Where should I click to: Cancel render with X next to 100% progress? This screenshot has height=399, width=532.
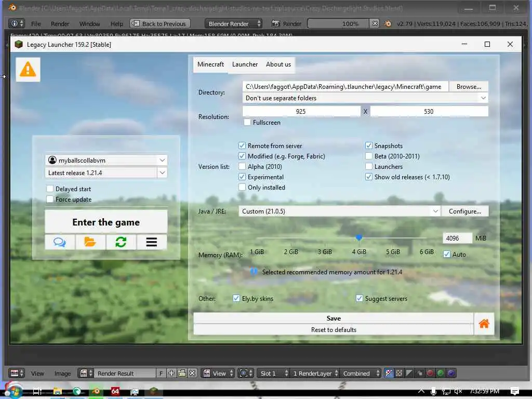tap(375, 23)
